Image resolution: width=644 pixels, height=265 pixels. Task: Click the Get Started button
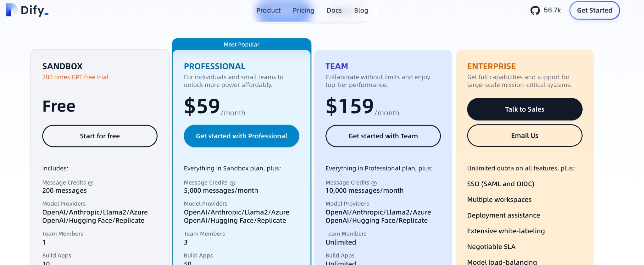click(x=594, y=10)
